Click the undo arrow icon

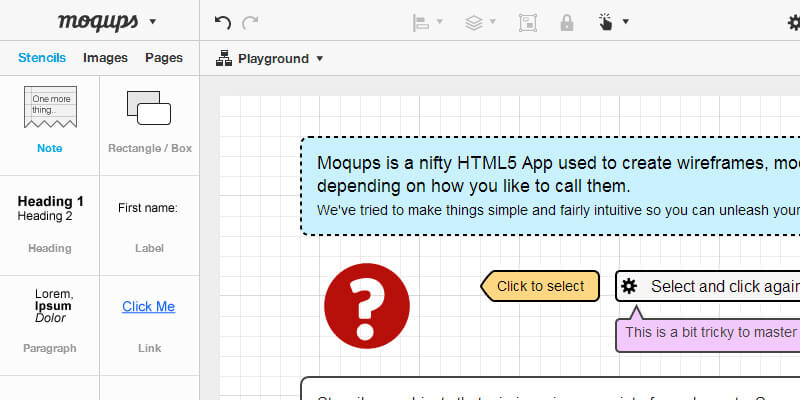click(x=222, y=22)
